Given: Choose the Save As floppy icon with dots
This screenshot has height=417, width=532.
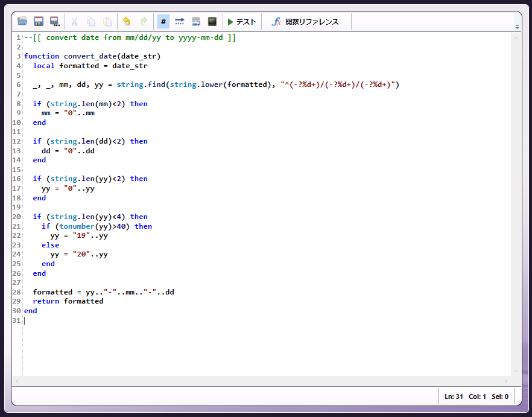Looking at the screenshot, I should (55, 21).
